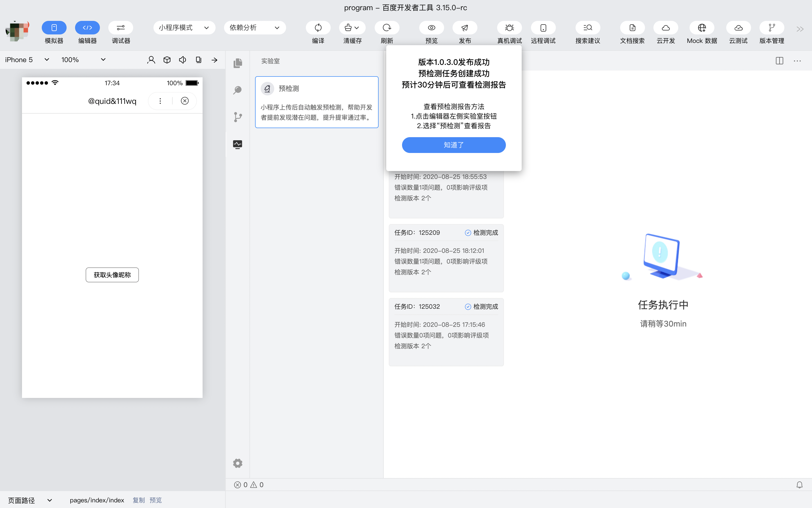Click the notification bell icon
The height and width of the screenshot is (508, 812).
tap(800, 485)
